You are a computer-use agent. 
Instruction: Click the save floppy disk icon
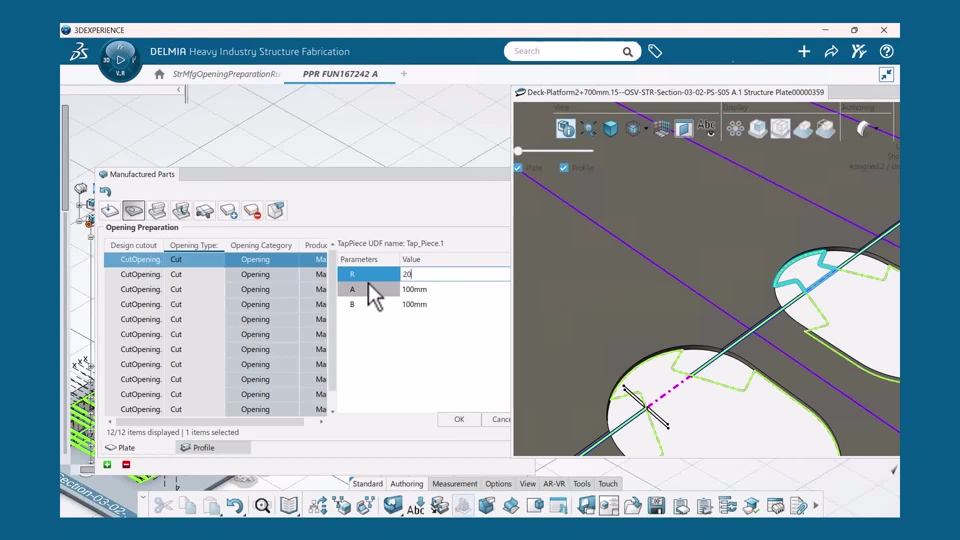(656, 505)
